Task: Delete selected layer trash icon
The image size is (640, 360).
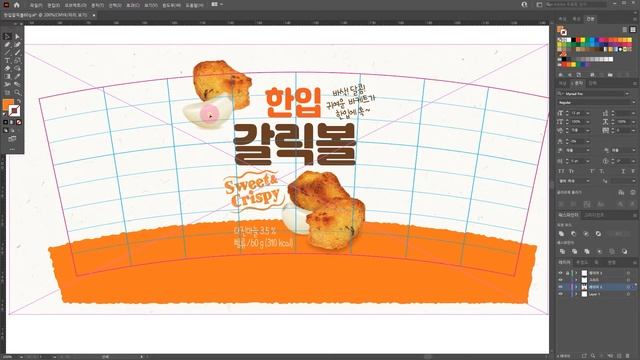Action: pyautogui.click(x=628, y=356)
